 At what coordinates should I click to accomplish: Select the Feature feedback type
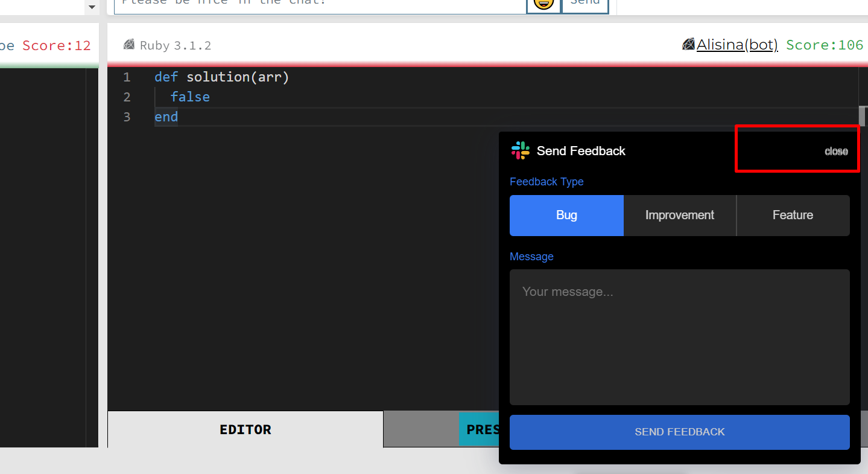point(793,215)
